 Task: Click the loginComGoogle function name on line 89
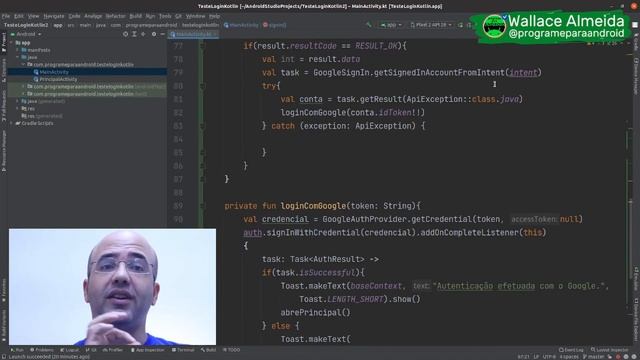[313, 206]
